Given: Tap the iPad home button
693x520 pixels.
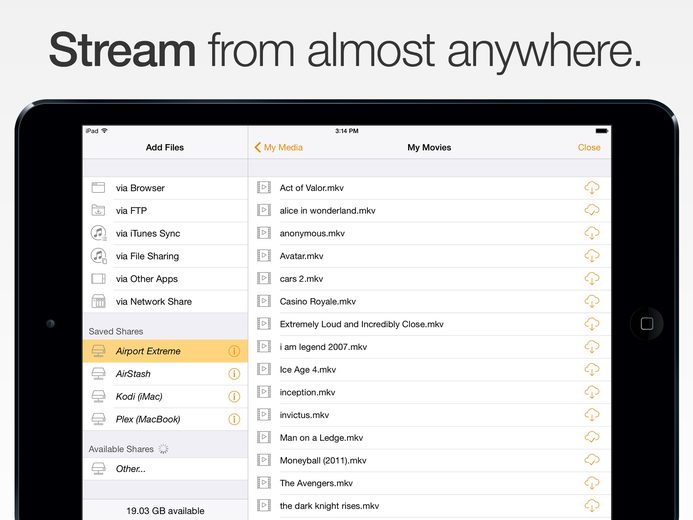Looking at the screenshot, I should pos(647,323).
